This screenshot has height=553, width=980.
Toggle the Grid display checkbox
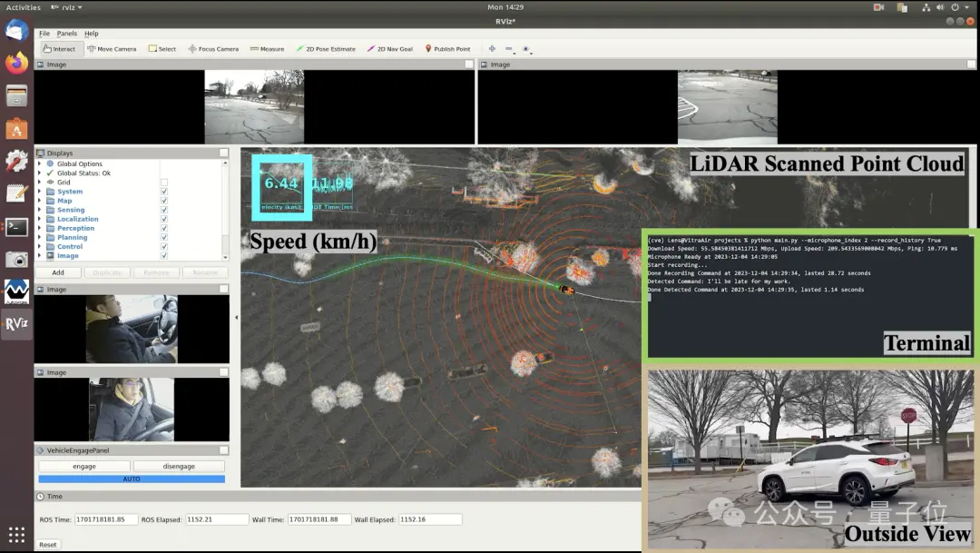click(x=164, y=183)
